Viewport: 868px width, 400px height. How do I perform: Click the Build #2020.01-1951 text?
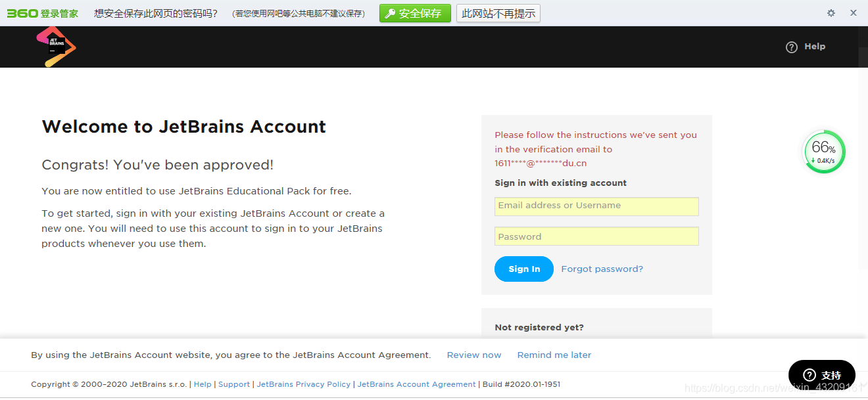(x=521, y=384)
